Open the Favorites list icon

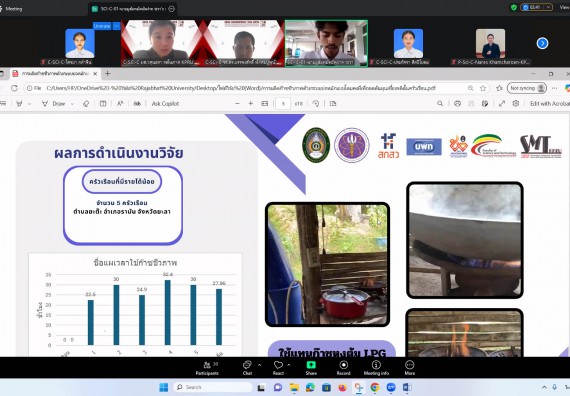[499, 88]
